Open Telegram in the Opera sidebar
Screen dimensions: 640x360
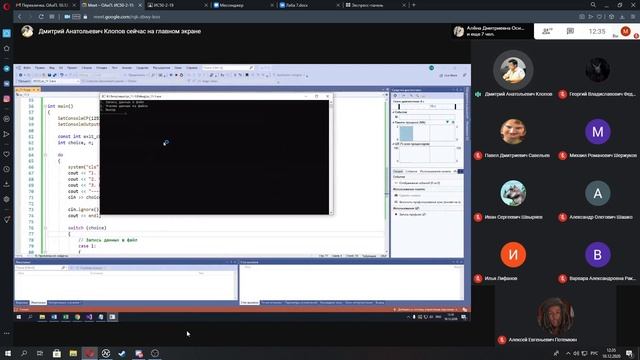point(7,69)
